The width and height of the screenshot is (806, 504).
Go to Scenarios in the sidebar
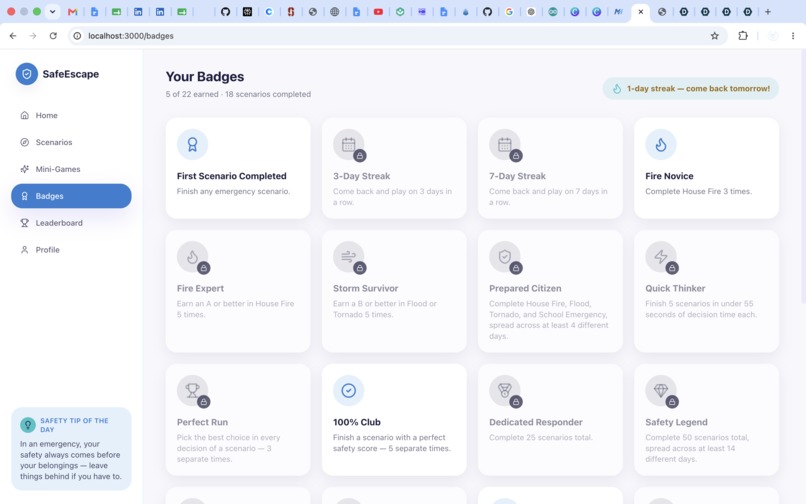click(x=71, y=142)
